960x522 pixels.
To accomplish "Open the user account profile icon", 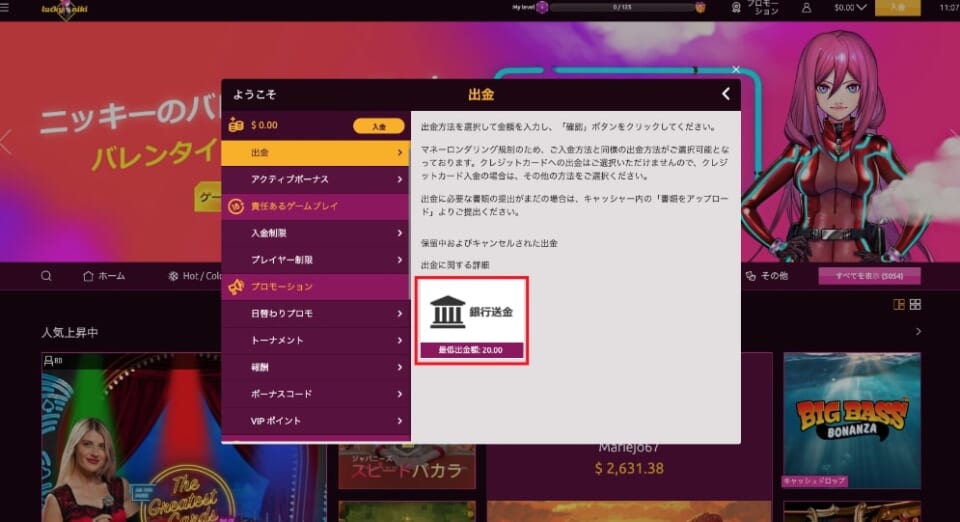I will pos(807,8).
